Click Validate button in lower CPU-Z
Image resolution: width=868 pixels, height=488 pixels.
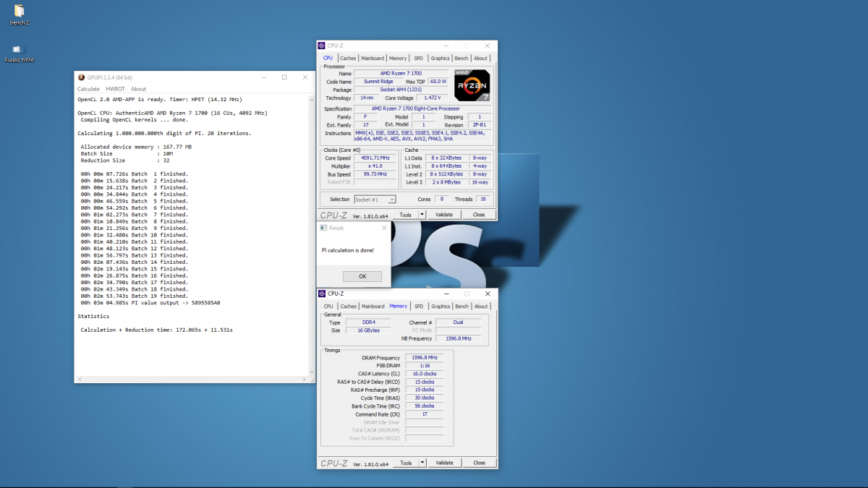444,463
